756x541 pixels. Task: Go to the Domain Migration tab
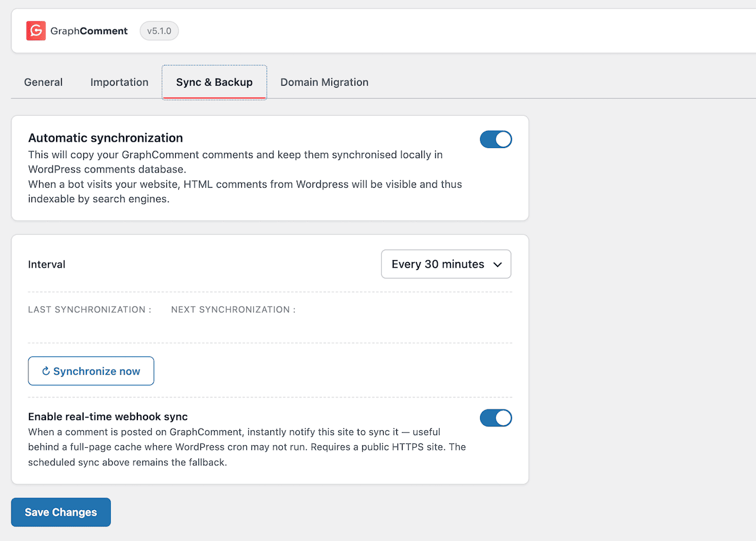click(324, 83)
